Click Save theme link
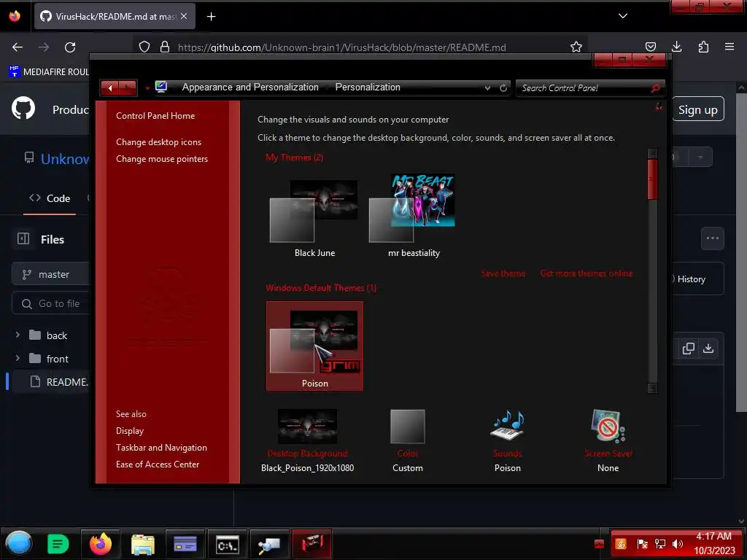Image resolution: width=747 pixels, height=560 pixels. tap(503, 273)
